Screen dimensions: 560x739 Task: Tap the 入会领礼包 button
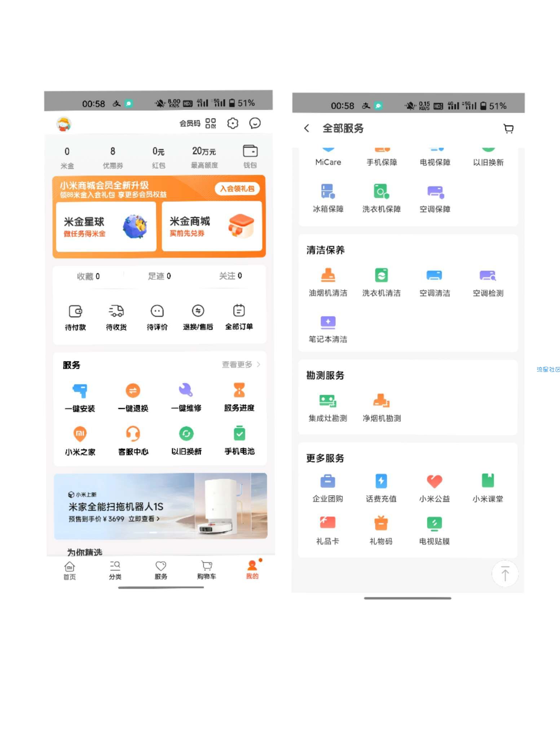pyautogui.click(x=237, y=188)
